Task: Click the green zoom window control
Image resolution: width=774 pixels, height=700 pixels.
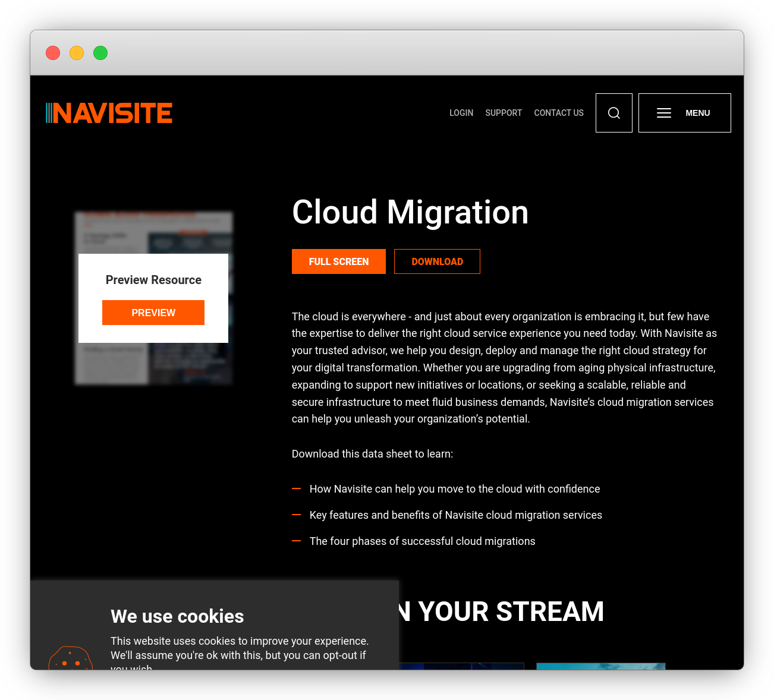Action: (100, 53)
